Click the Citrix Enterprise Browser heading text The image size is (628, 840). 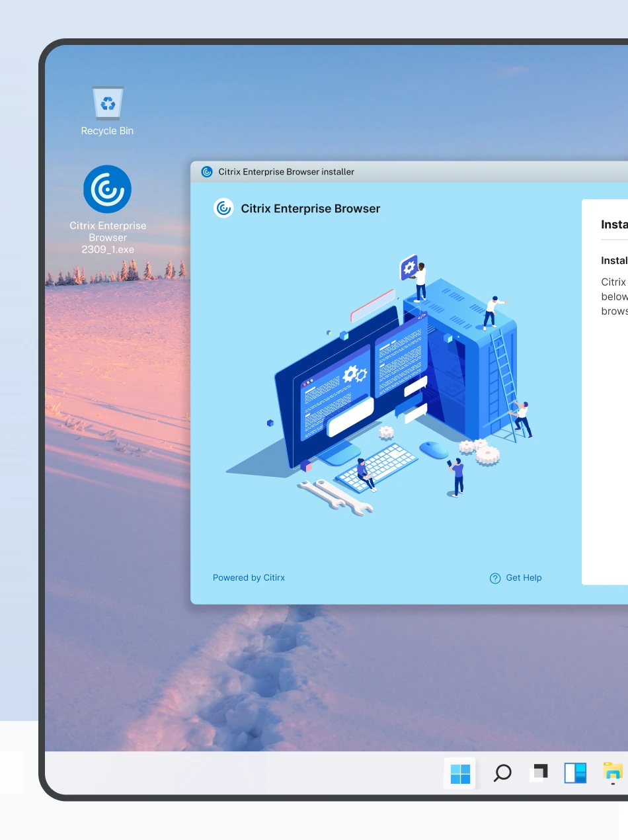(311, 208)
